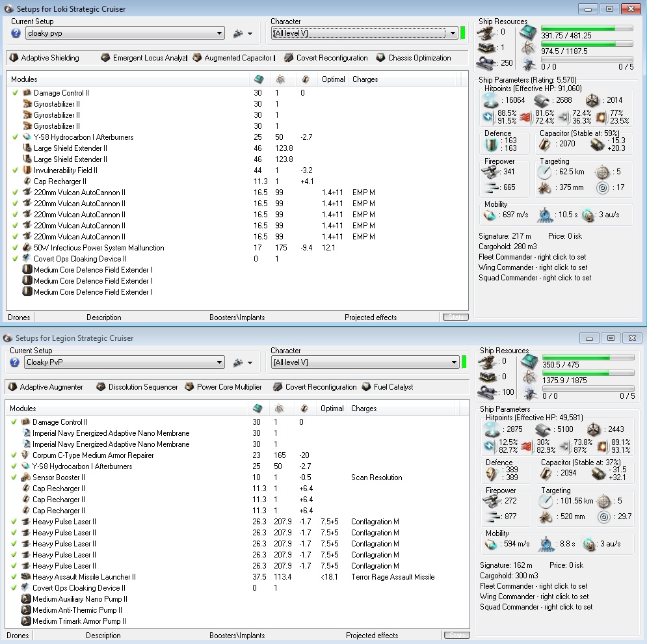Click the scan resolution icon next to 520 mm
The image size is (647, 644).
pyautogui.click(x=546, y=517)
